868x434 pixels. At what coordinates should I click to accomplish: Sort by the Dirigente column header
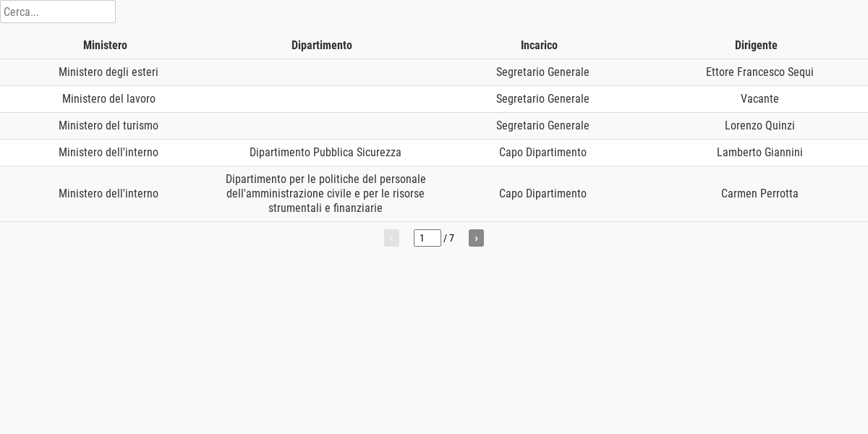click(756, 45)
